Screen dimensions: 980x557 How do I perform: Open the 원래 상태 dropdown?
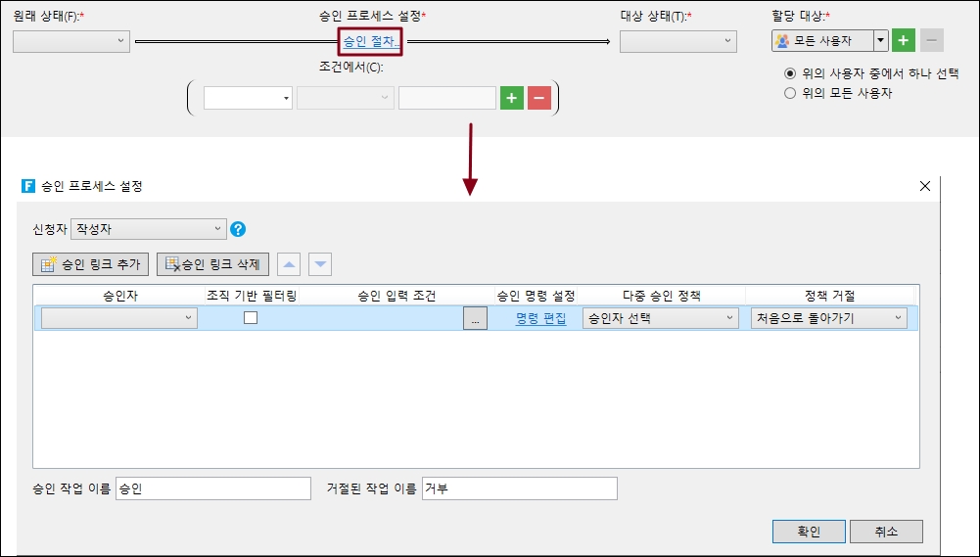(71, 41)
